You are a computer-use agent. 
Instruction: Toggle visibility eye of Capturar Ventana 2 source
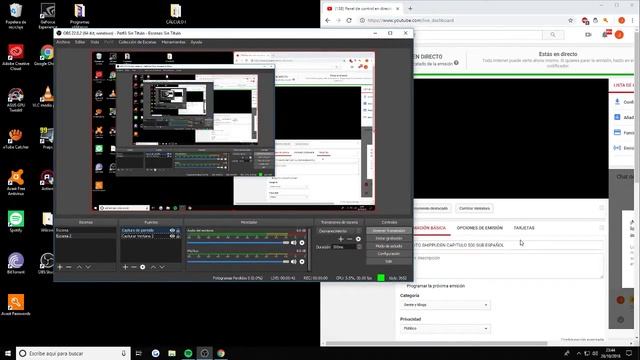coord(172,236)
